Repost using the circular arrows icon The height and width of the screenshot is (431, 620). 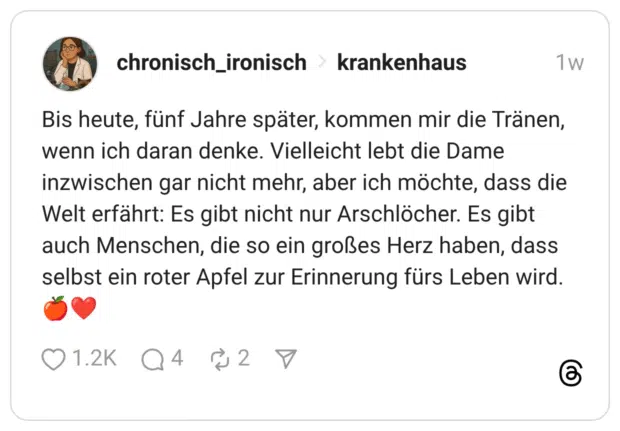[220, 359]
